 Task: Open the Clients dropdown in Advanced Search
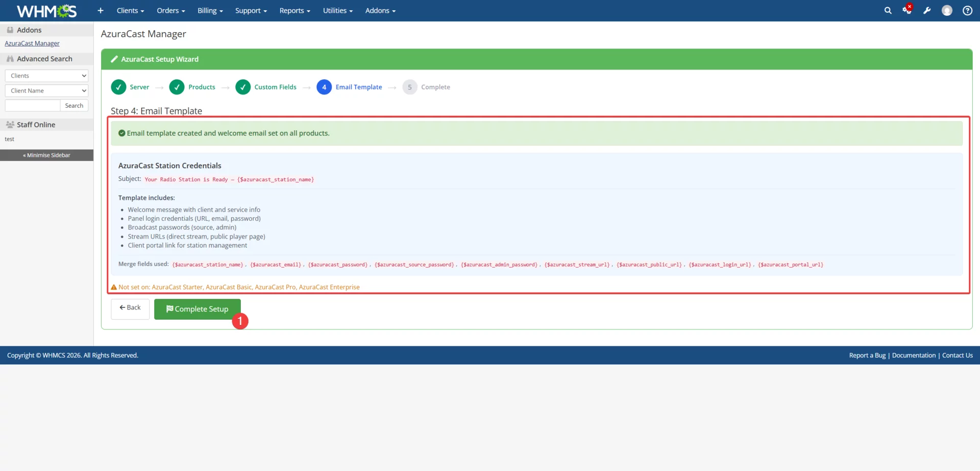pos(46,75)
